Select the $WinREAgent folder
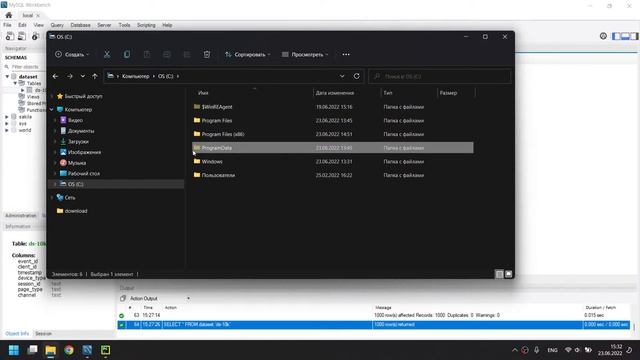The width and height of the screenshot is (640, 360). pos(217,107)
